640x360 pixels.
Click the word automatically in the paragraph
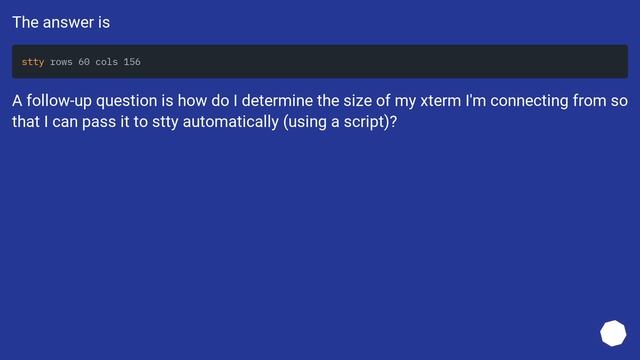[231, 122]
